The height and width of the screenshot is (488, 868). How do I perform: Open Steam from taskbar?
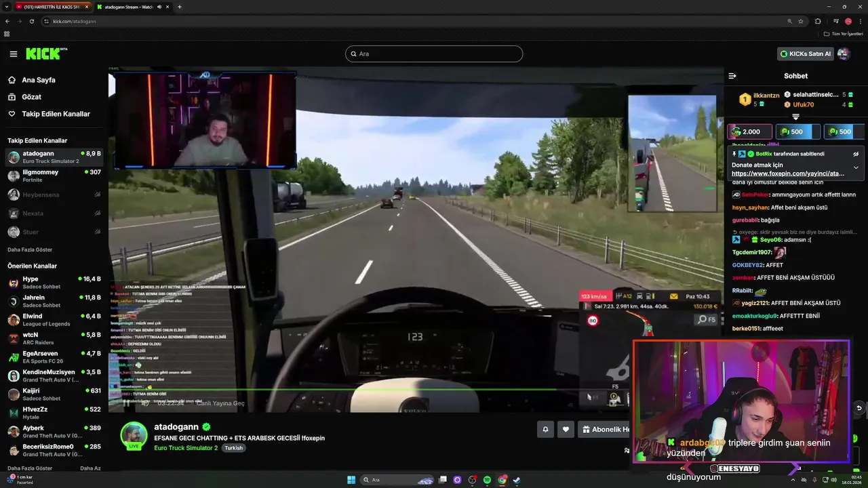click(x=517, y=480)
